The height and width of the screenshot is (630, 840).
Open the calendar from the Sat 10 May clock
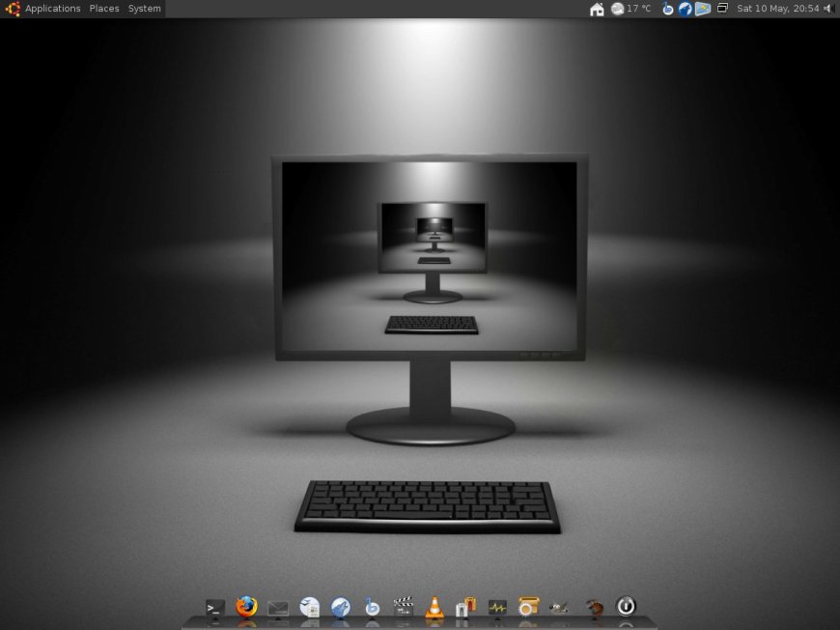[x=778, y=9]
